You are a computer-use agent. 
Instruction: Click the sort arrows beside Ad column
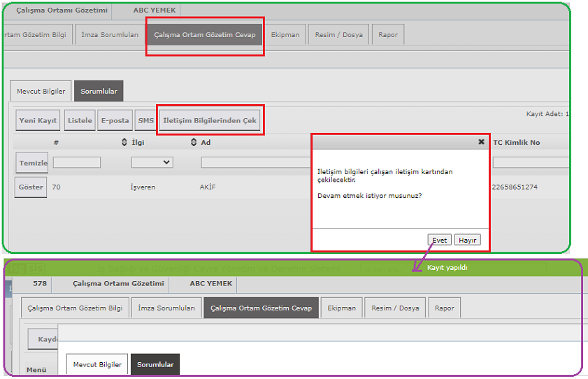[194, 143]
